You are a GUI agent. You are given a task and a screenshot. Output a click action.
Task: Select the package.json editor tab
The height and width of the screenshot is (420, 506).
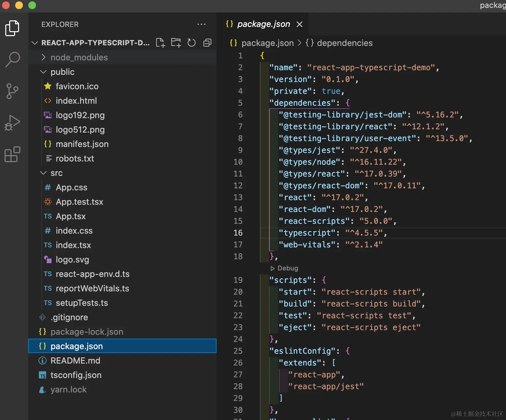click(x=263, y=24)
